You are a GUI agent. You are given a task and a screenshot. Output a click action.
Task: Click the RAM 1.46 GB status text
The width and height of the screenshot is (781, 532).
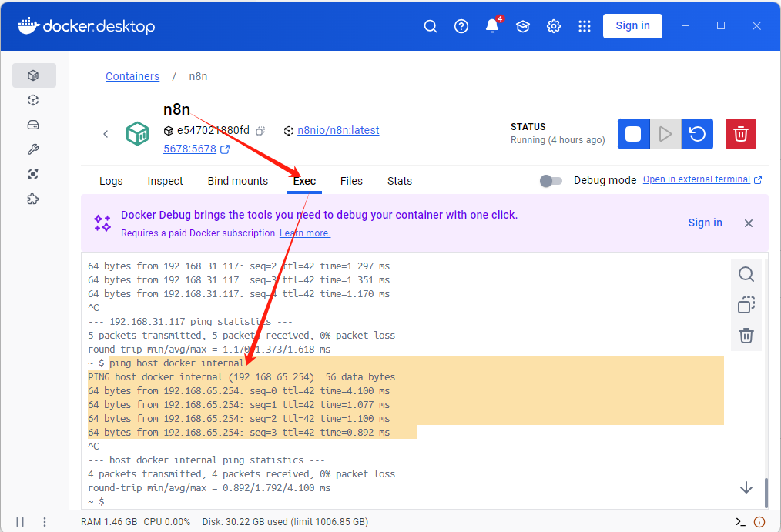(109, 521)
